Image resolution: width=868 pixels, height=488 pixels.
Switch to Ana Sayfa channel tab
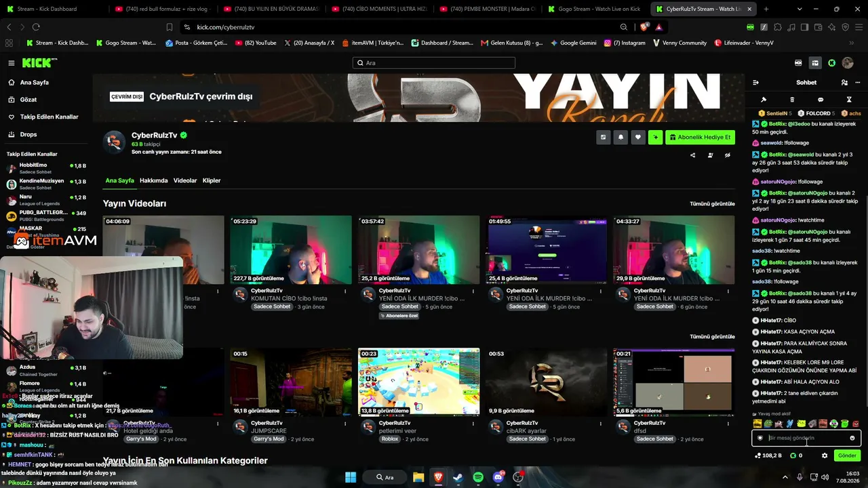(x=119, y=181)
